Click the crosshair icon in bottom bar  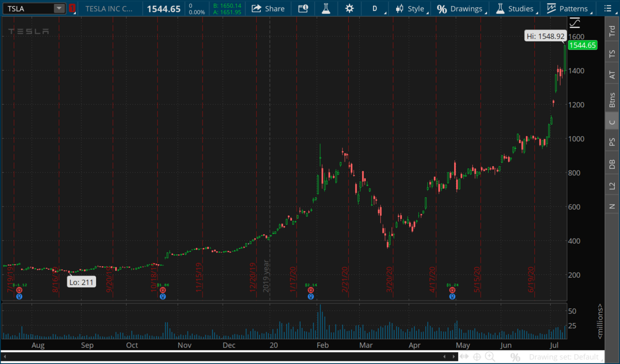coord(477,357)
